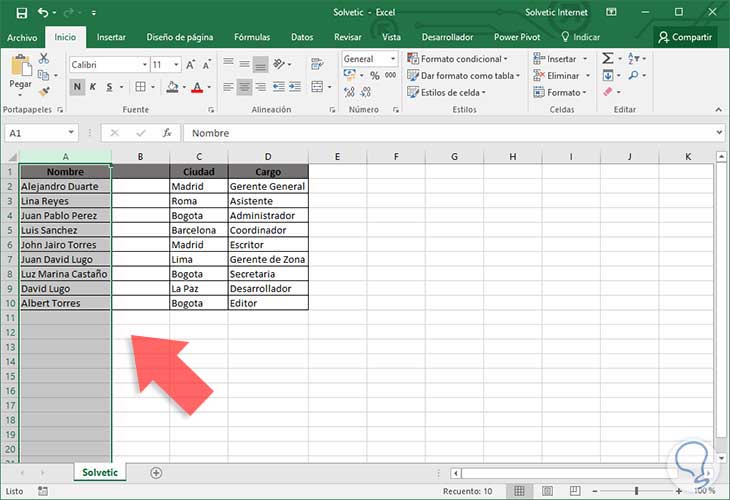
Task: Click the zoom slider handle
Action: click(x=636, y=491)
